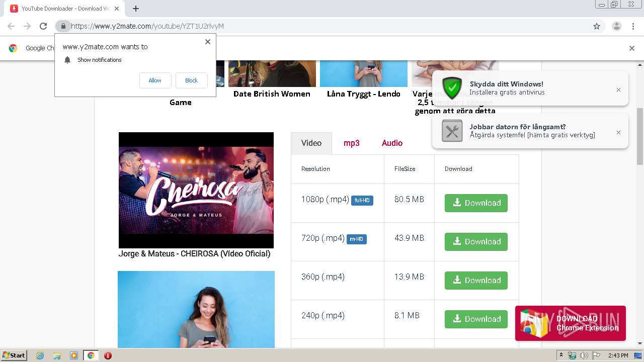The height and width of the screenshot is (362, 644).
Task: Close the notification permission popup
Action: point(208,42)
